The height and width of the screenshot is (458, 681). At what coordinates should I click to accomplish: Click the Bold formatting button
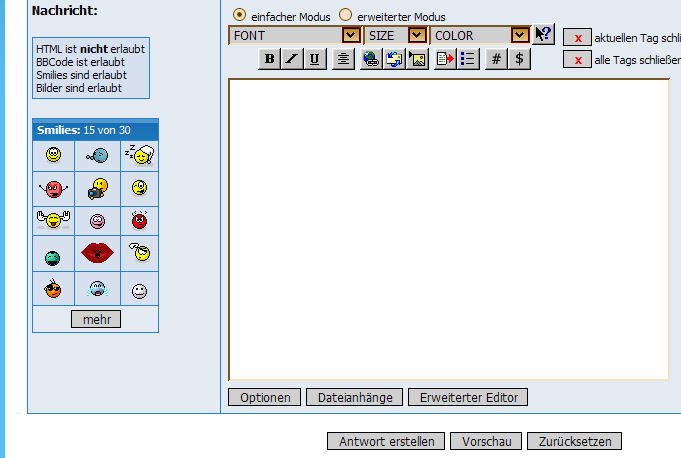point(269,59)
